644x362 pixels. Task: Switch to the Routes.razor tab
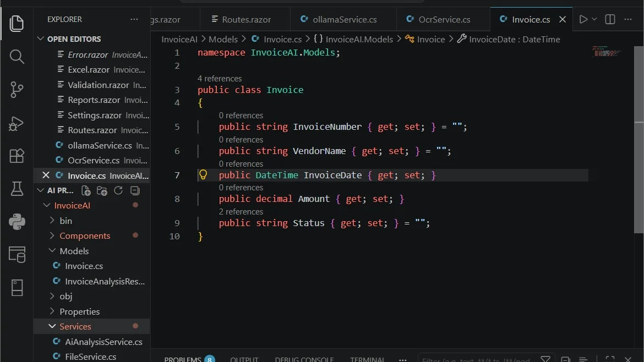click(245, 19)
